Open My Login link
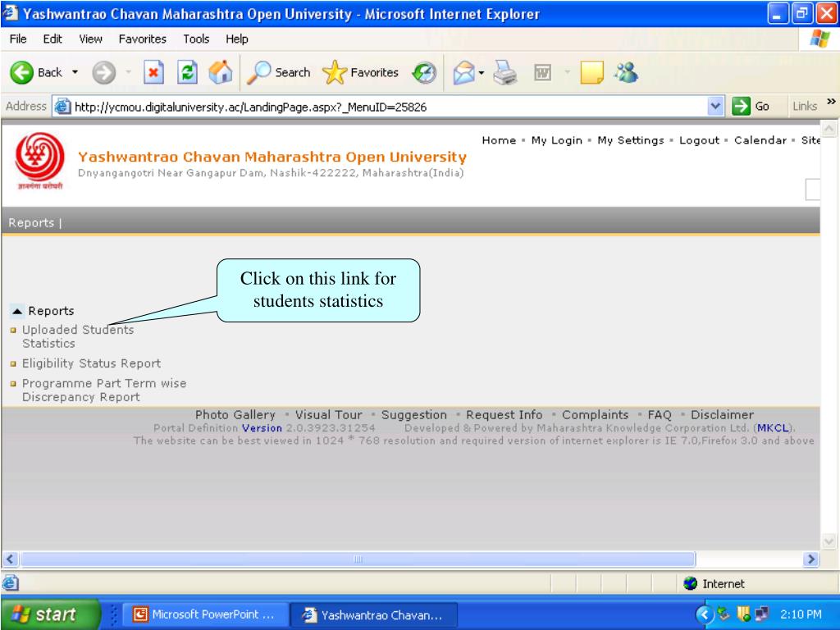Viewport: 840px width, 630px height. click(x=557, y=140)
